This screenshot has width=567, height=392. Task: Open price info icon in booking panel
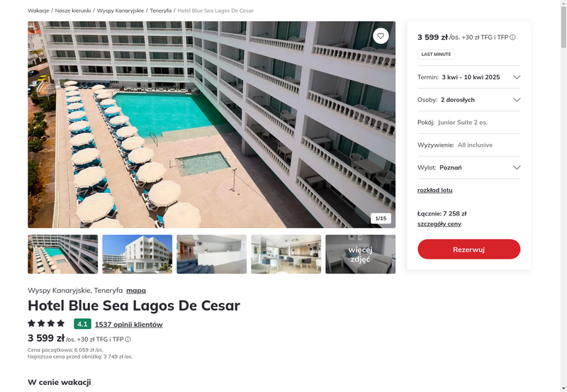point(512,38)
